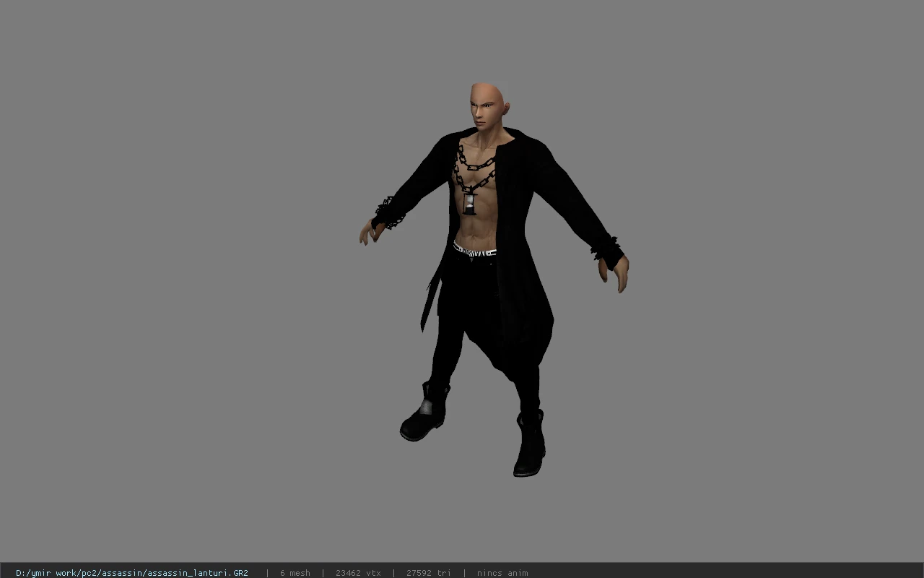This screenshot has height=578, width=924.
Task: Select the chained cuff near the left-side hand
Action: coord(387,212)
